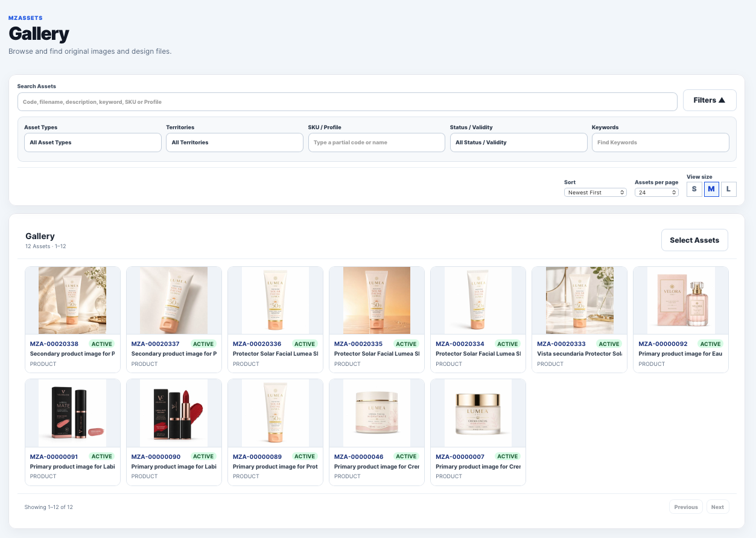Click the Find Keywords field
The height and width of the screenshot is (538, 756).
pyautogui.click(x=661, y=143)
